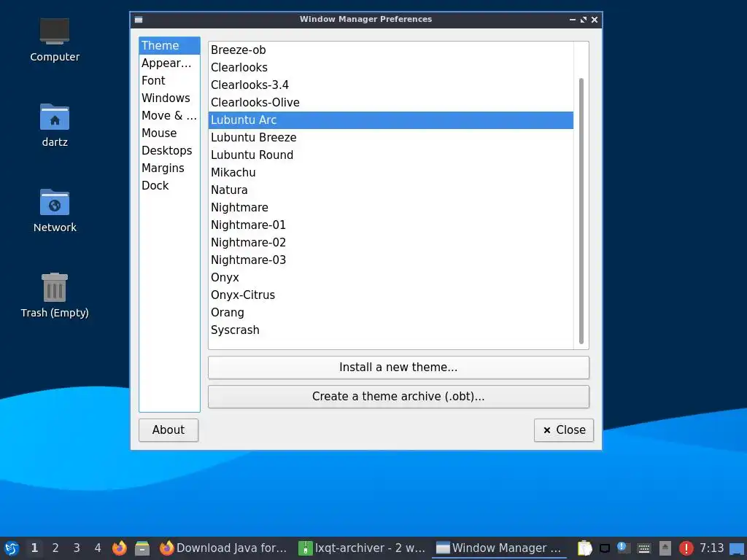Open the Mouse section
The width and height of the screenshot is (747, 560).
click(x=169, y=133)
